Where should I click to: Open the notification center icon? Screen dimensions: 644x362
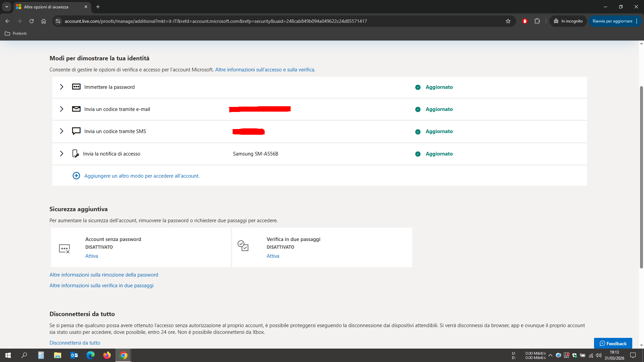click(633, 355)
